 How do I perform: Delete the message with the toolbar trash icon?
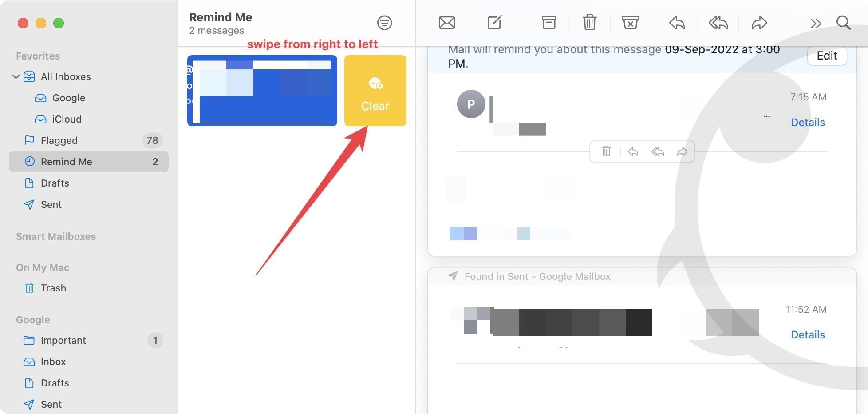coord(589,22)
